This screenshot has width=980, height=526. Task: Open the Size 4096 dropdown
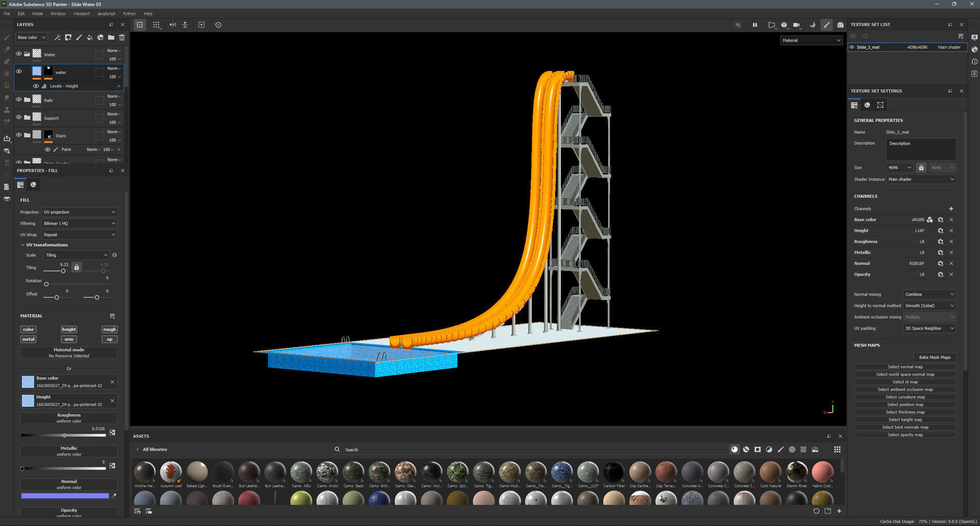899,167
